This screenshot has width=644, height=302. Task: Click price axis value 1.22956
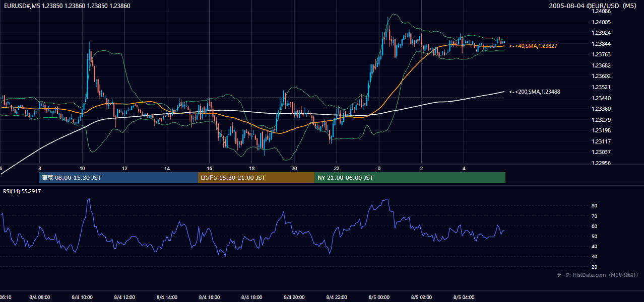pos(601,163)
